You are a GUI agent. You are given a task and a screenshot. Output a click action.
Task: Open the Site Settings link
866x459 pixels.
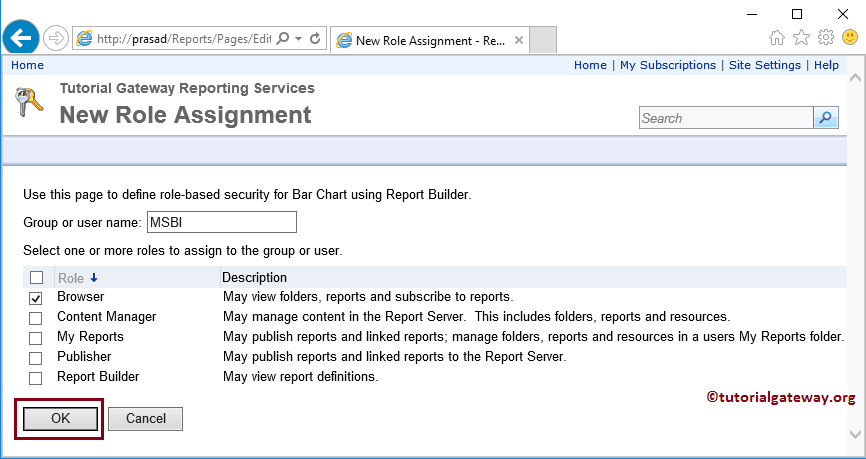click(765, 65)
